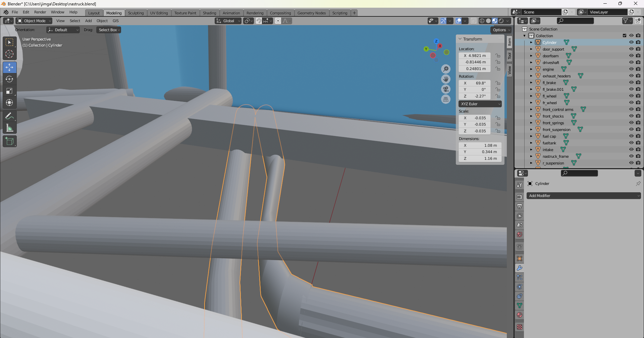The image size is (644, 338).
Task: Open the File menu
Action: 15,12
